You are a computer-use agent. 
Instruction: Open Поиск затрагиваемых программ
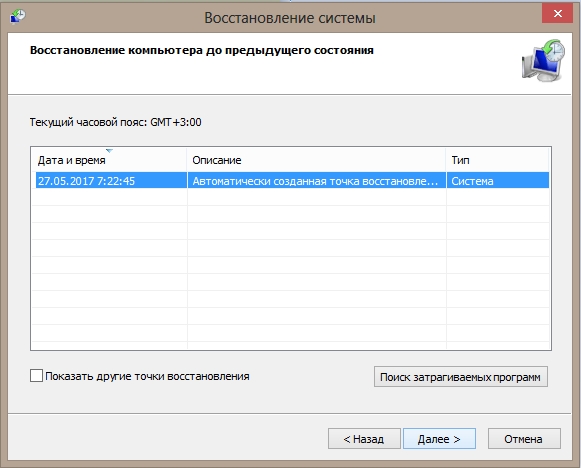pyautogui.click(x=461, y=377)
